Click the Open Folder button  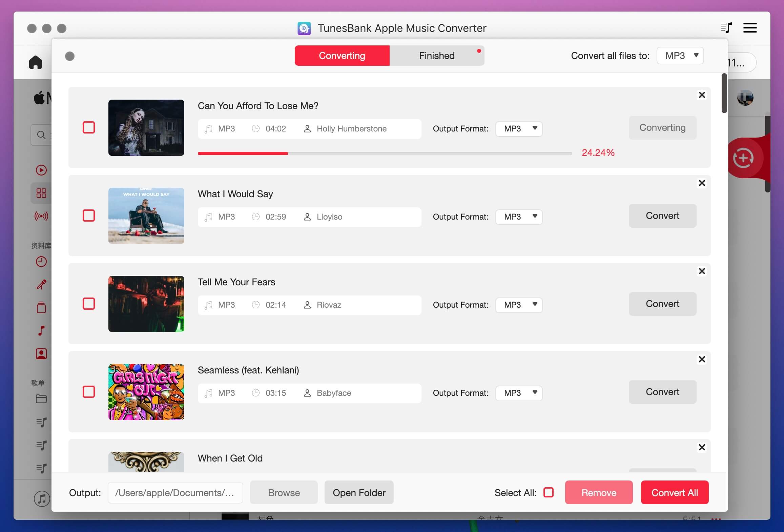[x=358, y=492]
